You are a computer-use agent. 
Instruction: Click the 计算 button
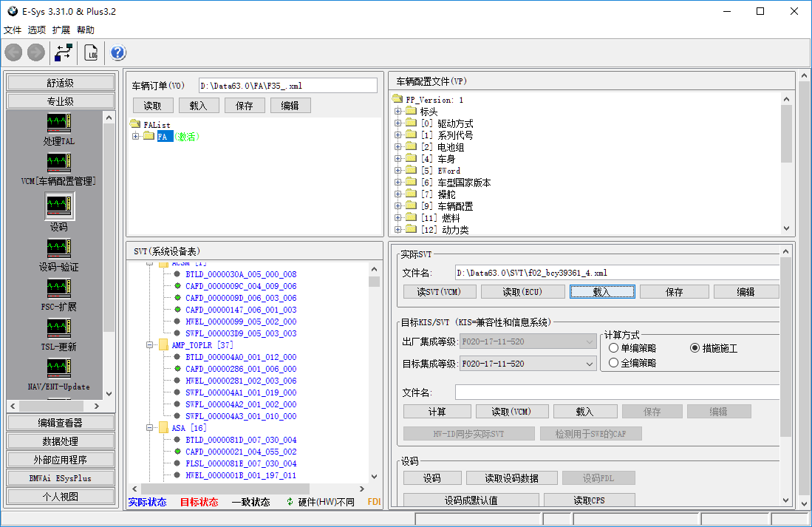pyautogui.click(x=437, y=412)
